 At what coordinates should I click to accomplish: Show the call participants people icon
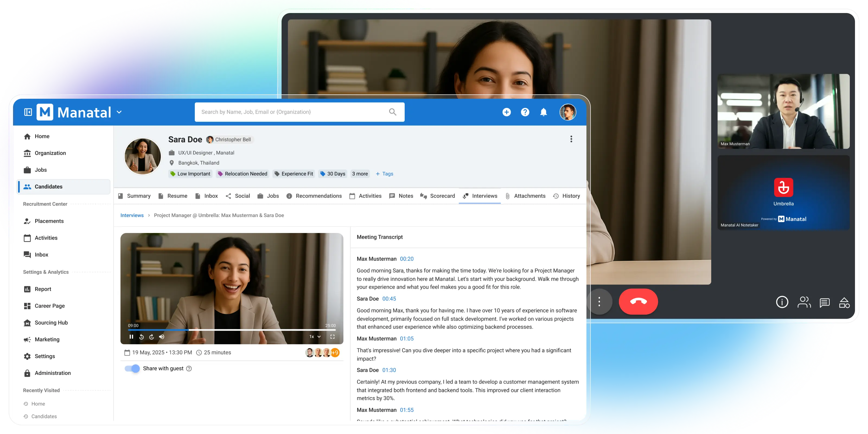(804, 302)
